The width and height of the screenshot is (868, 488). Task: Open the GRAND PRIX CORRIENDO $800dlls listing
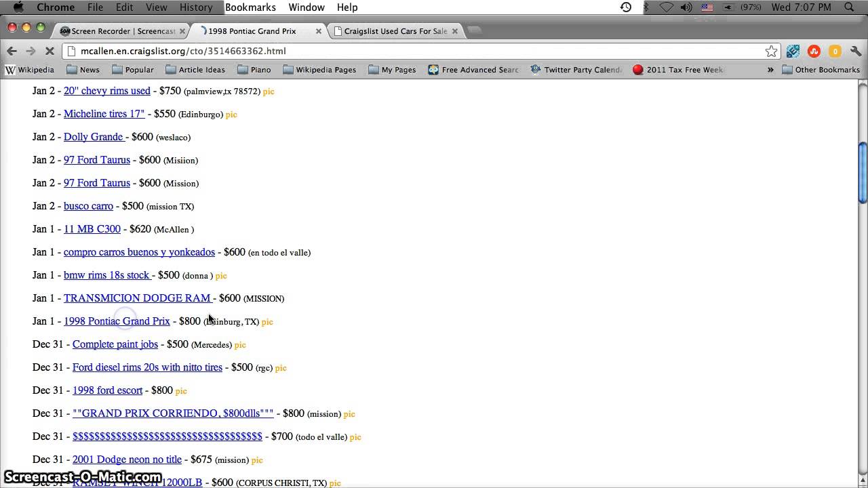tap(173, 413)
